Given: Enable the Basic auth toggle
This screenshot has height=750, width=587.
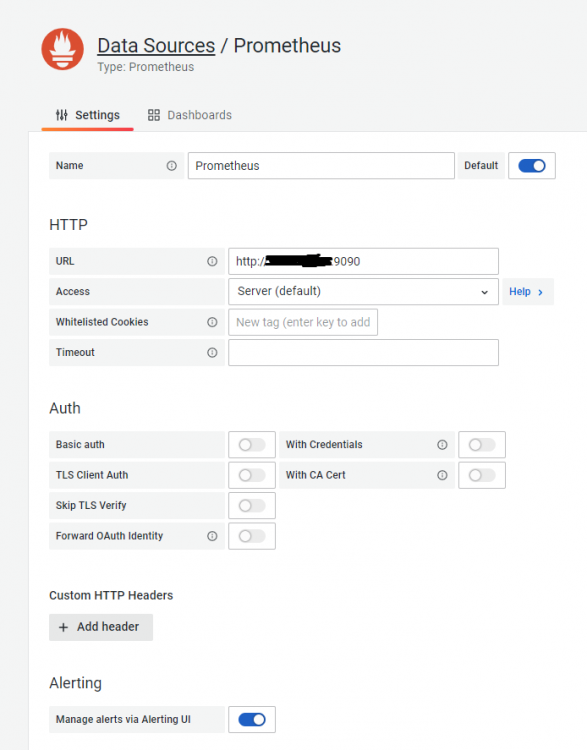Looking at the screenshot, I should click(x=252, y=445).
